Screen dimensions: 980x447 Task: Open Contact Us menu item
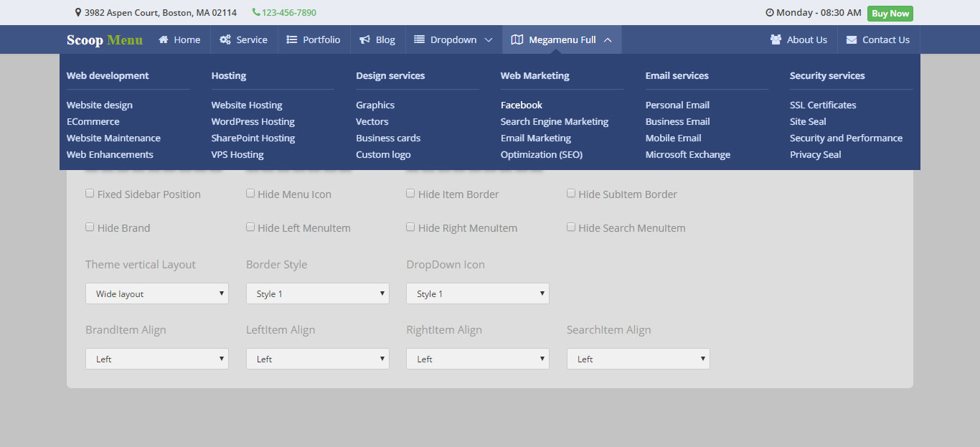click(878, 39)
